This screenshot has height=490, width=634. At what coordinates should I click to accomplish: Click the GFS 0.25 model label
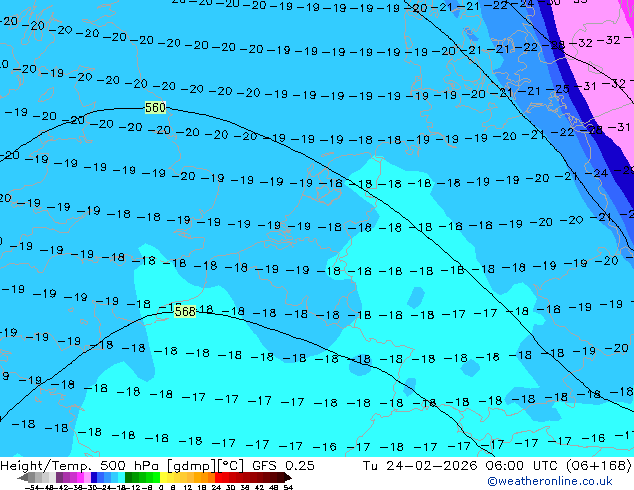(283, 466)
